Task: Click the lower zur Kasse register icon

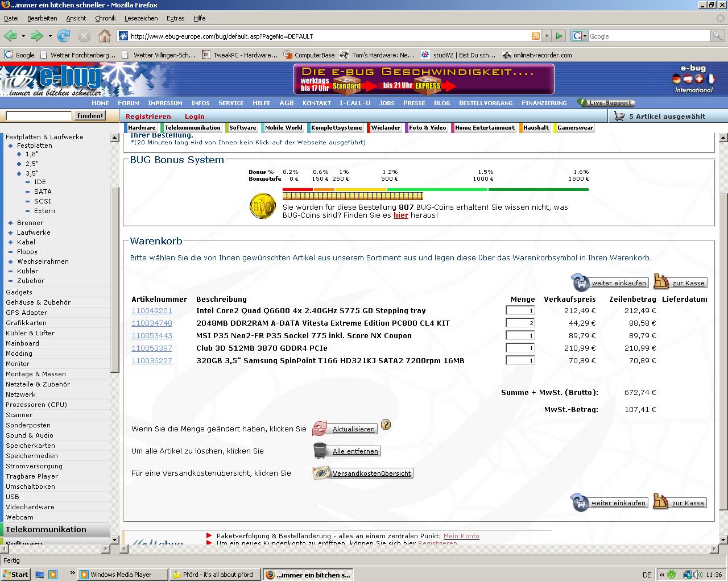Action: (661, 501)
